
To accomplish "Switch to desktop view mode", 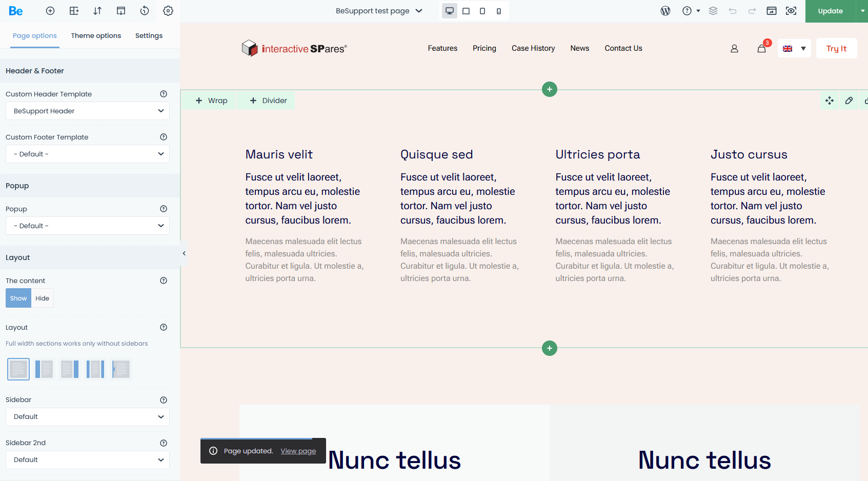I will [x=450, y=11].
